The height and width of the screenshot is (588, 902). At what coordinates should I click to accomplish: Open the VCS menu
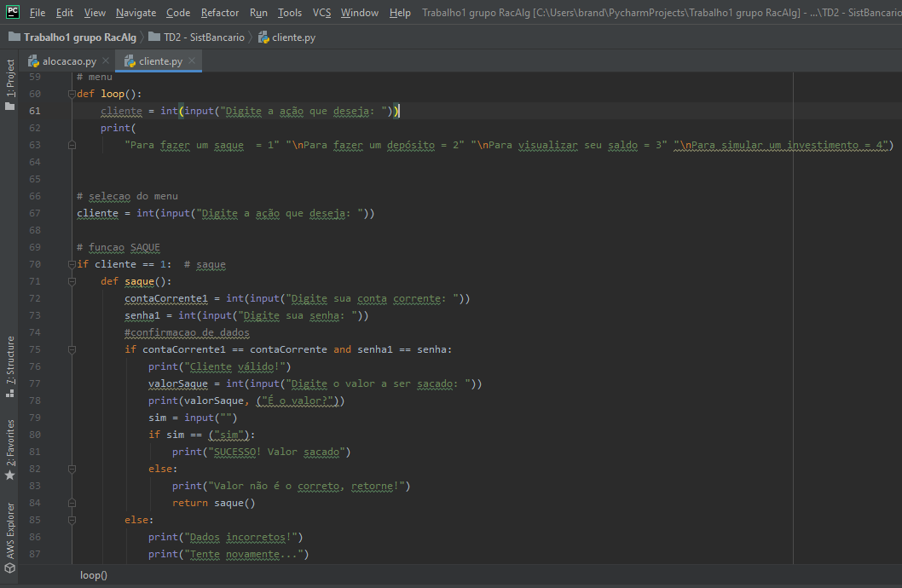pyautogui.click(x=321, y=13)
